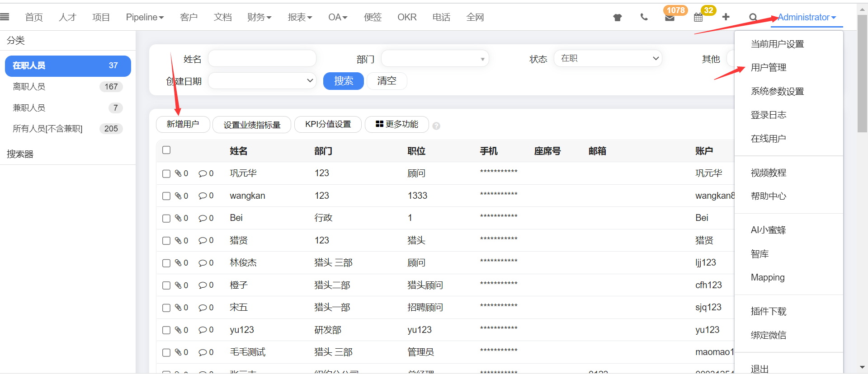
Task: Open 登录日志 from the menu
Action: 769,115
